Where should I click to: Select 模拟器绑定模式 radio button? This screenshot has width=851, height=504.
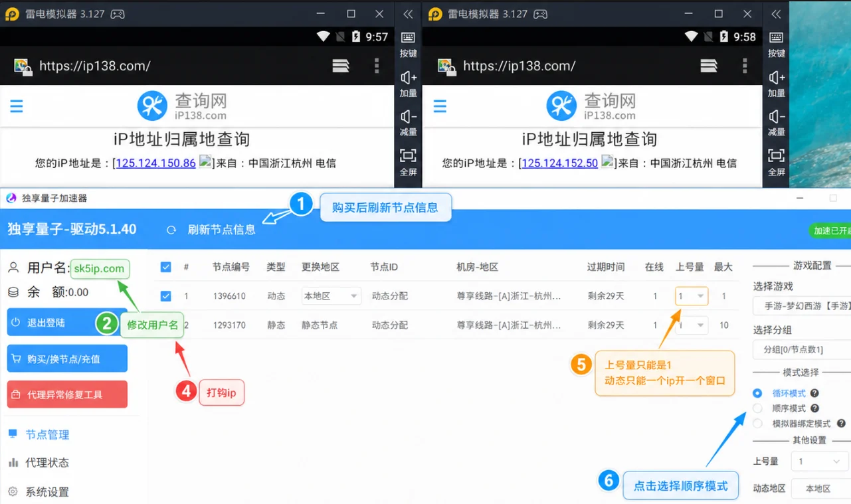(x=757, y=423)
